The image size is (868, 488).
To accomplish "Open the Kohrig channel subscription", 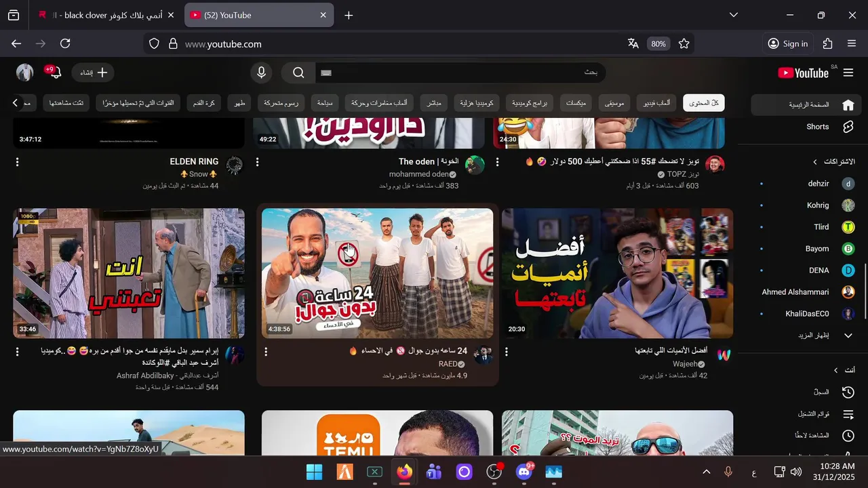I will pos(806,205).
